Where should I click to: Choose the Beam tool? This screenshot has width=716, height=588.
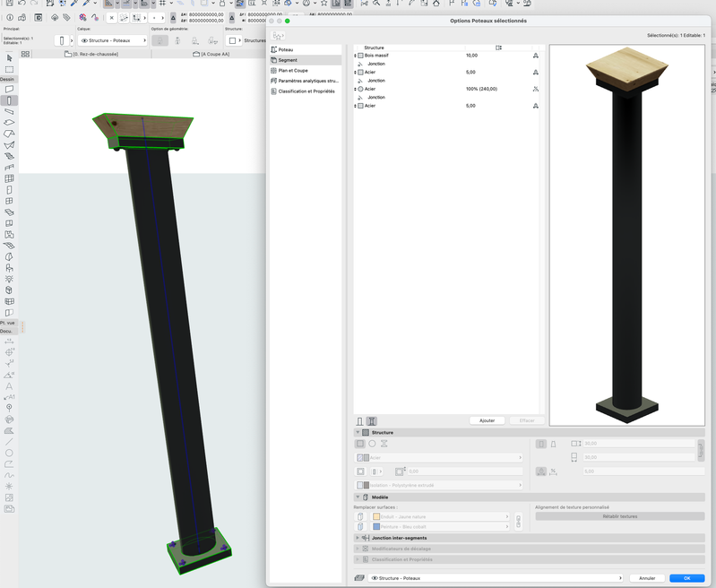(9, 111)
